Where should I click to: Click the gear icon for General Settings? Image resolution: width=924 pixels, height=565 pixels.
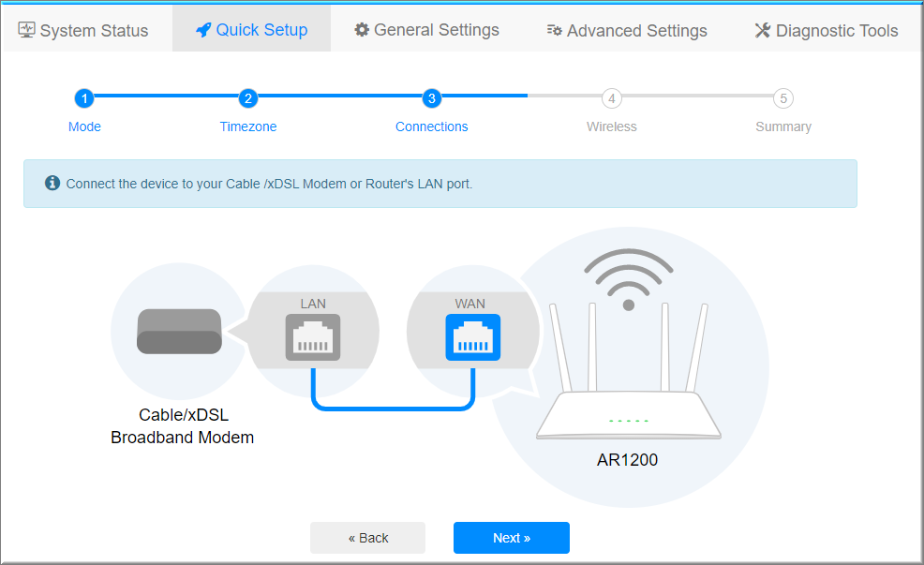[x=362, y=30]
